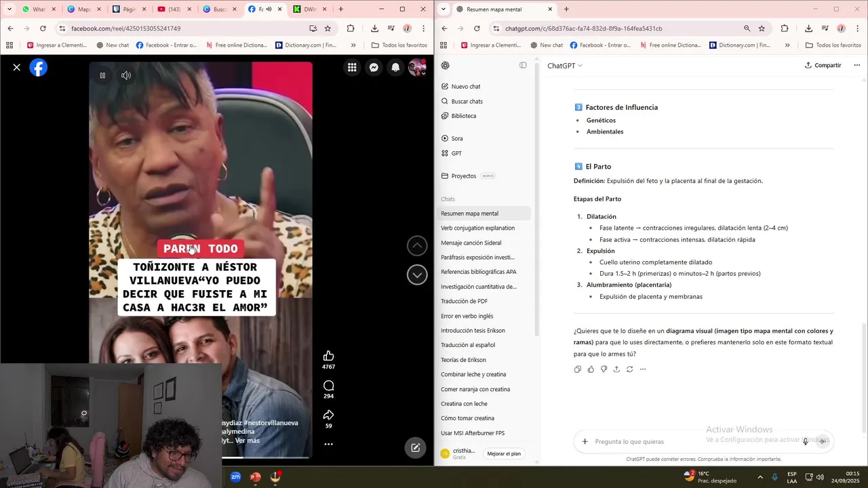The image size is (868, 488).
Task: Add attachment with plus icon
Action: coord(585,441)
